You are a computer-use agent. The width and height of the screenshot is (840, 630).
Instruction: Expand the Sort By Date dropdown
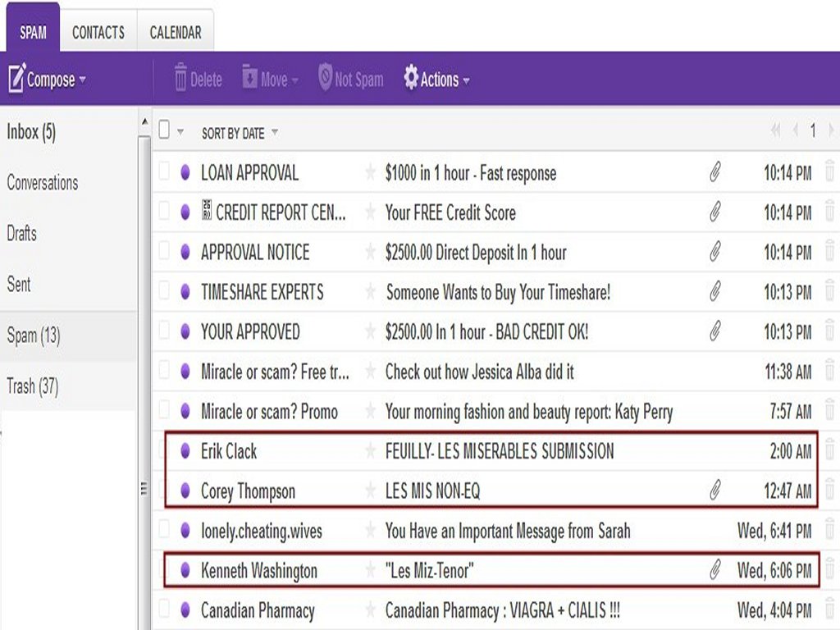pos(275,133)
